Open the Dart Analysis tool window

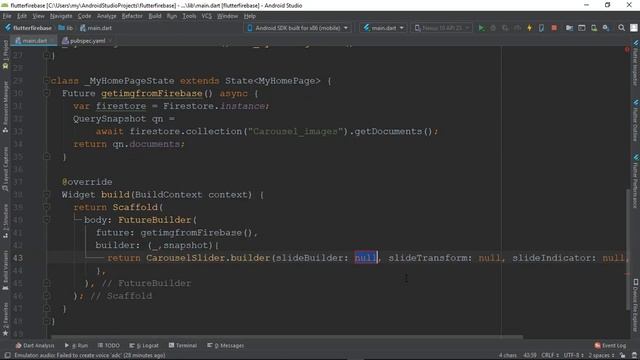pyautogui.click(x=35, y=345)
